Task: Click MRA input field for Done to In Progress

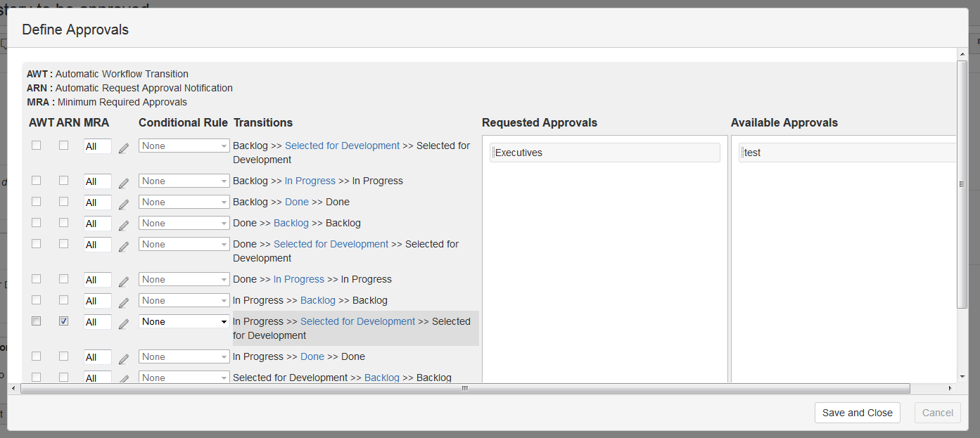Action: (x=97, y=280)
